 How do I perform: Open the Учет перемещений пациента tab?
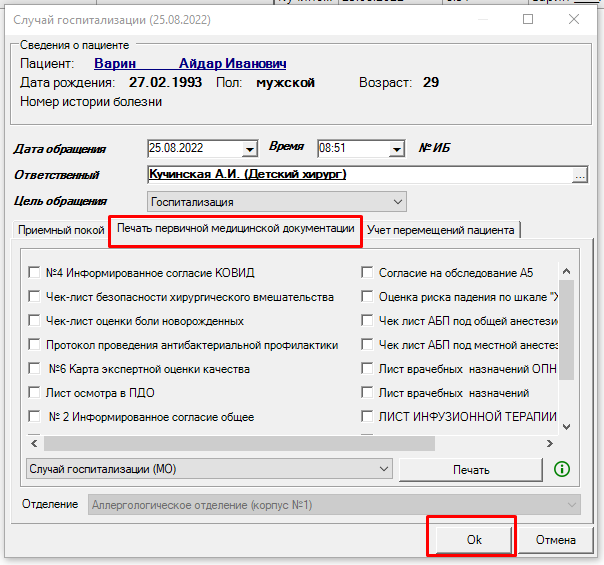440,230
